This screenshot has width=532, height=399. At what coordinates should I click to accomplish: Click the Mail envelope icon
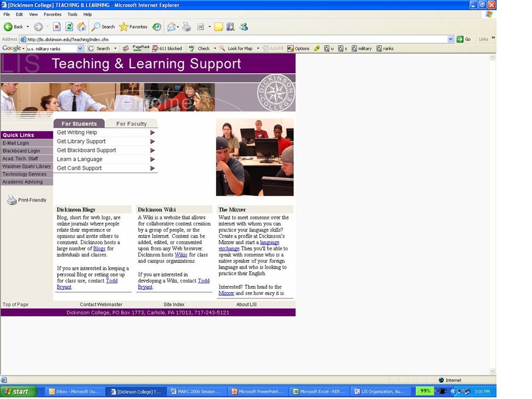pyautogui.click(x=171, y=27)
